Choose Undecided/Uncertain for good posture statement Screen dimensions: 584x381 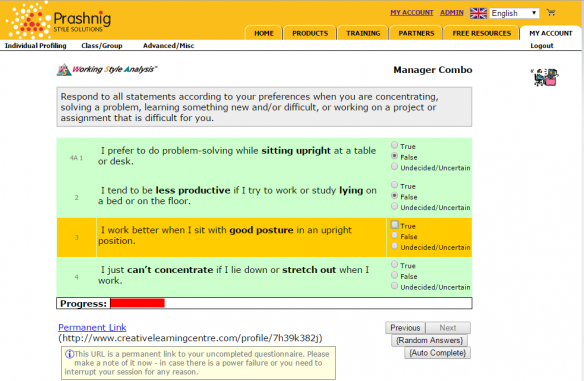pos(394,246)
